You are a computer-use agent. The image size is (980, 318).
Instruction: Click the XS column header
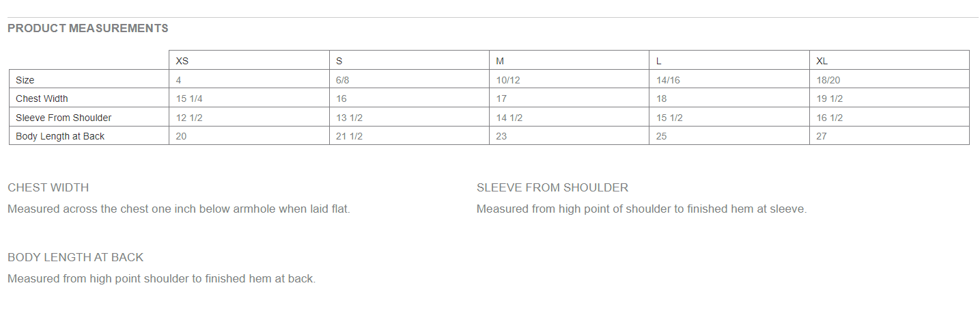tap(182, 61)
